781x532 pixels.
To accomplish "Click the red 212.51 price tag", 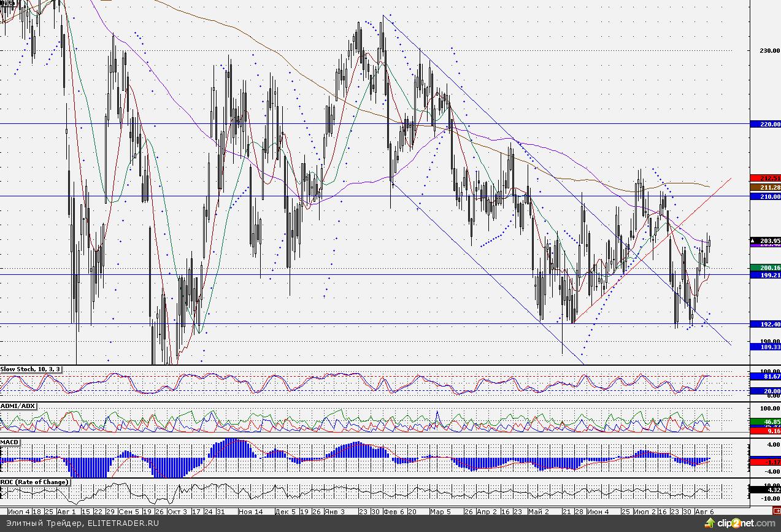I will [x=765, y=179].
